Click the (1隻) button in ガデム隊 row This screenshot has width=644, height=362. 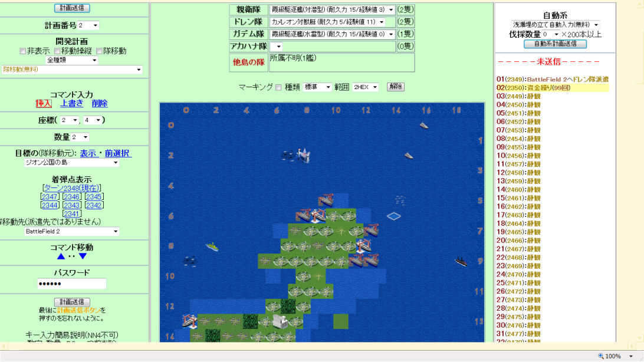[405, 34]
